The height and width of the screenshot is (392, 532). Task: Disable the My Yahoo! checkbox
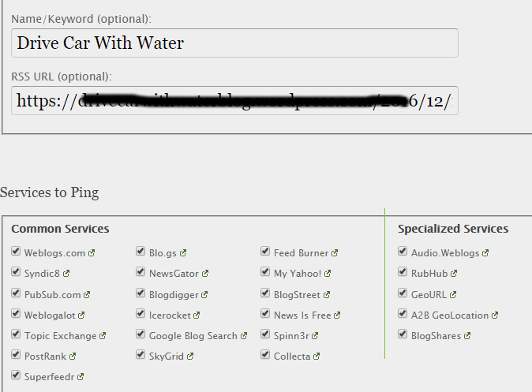pos(266,273)
